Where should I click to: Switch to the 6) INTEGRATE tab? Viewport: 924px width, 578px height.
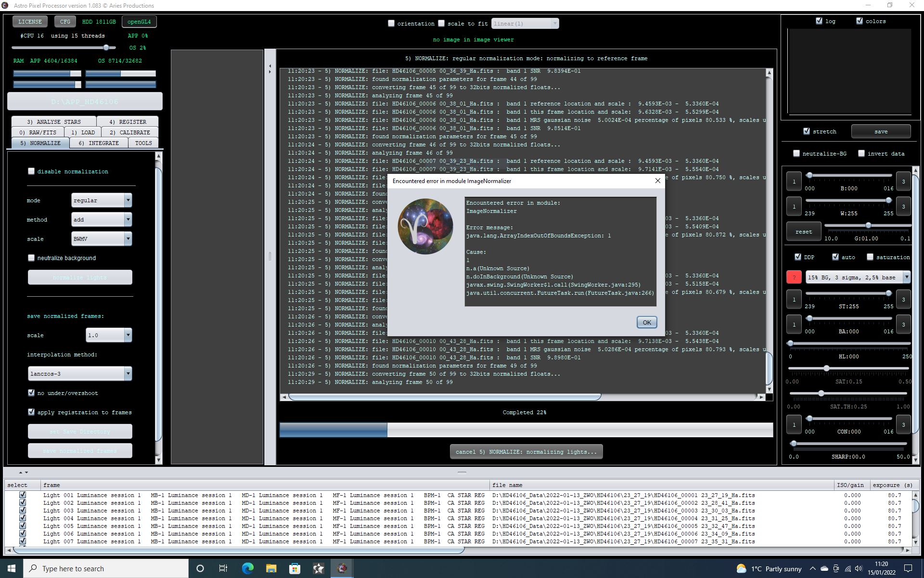[x=99, y=143]
